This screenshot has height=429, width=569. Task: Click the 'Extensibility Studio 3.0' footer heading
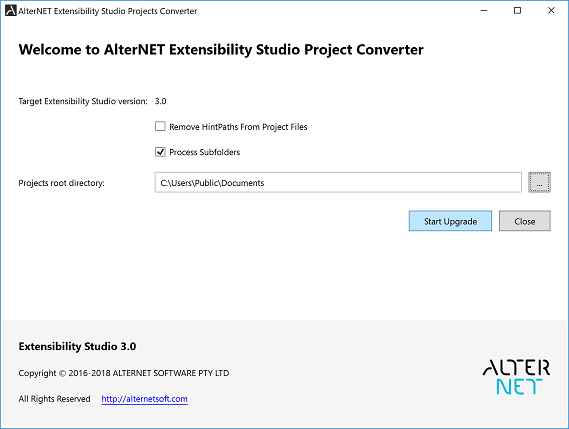pyautogui.click(x=77, y=346)
